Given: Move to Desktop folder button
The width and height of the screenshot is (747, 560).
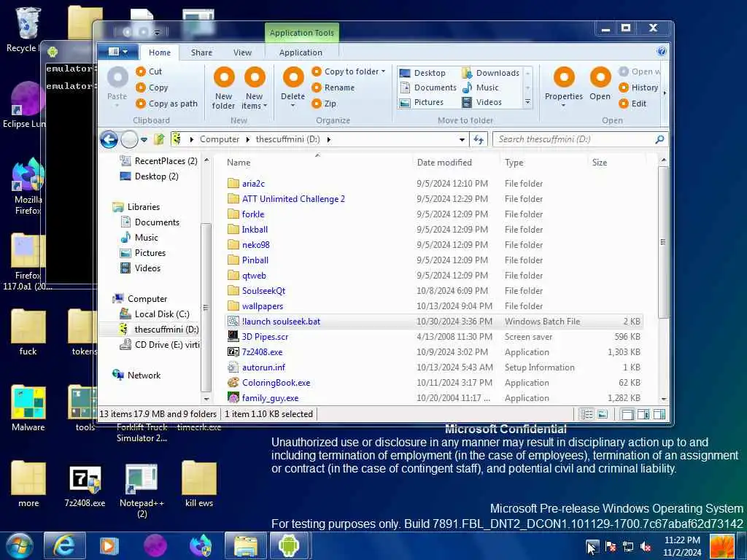Looking at the screenshot, I should click(423, 73).
